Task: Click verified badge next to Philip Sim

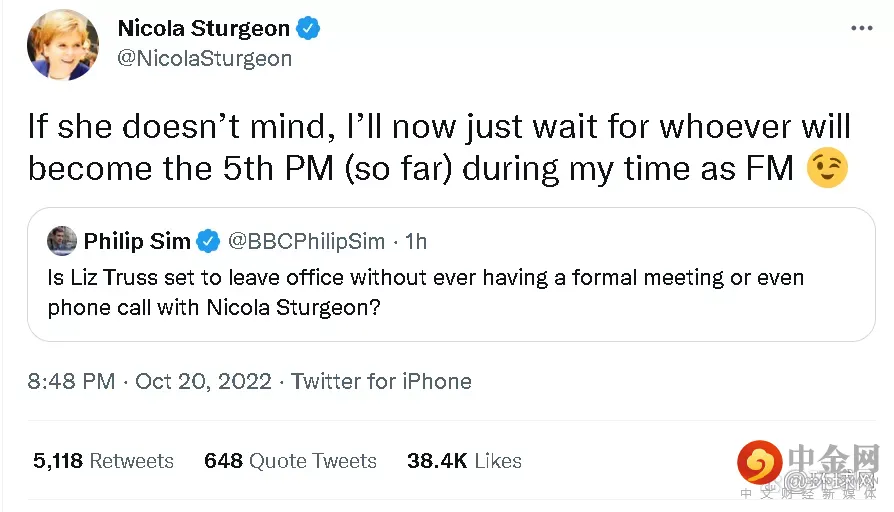Action: pyautogui.click(x=208, y=241)
